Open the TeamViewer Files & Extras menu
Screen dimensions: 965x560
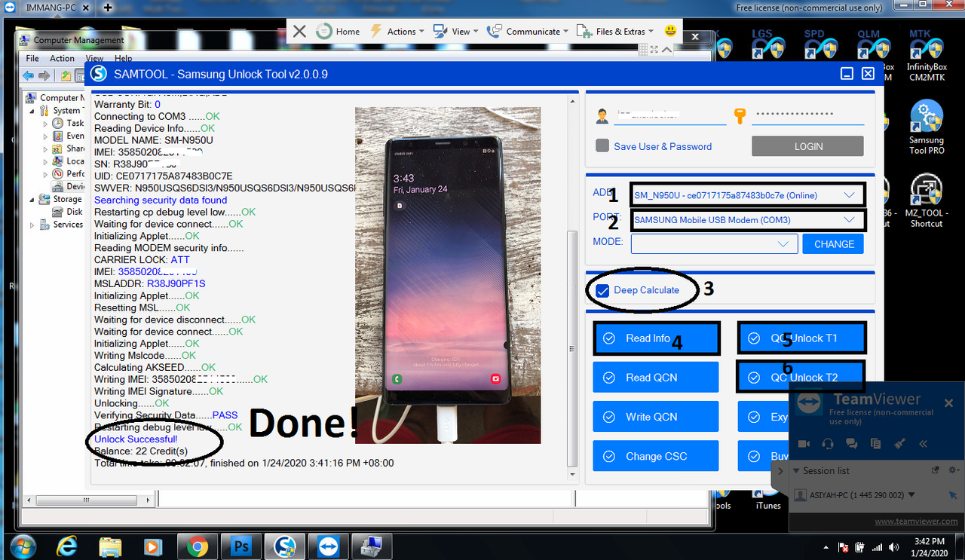pos(616,32)
